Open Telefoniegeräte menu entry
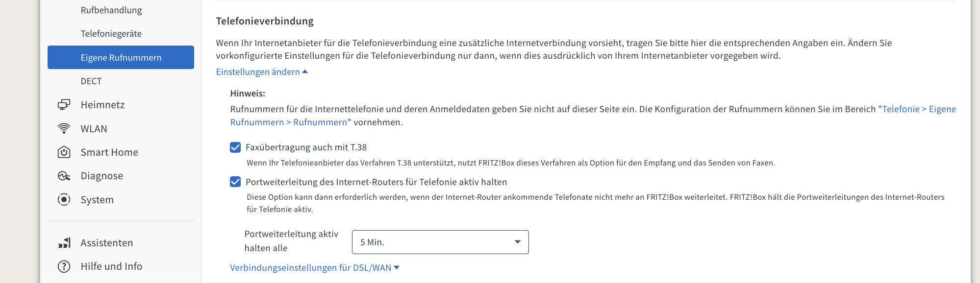Image resolution: width=980 pixels, height=283 pixels. (111, 34)
